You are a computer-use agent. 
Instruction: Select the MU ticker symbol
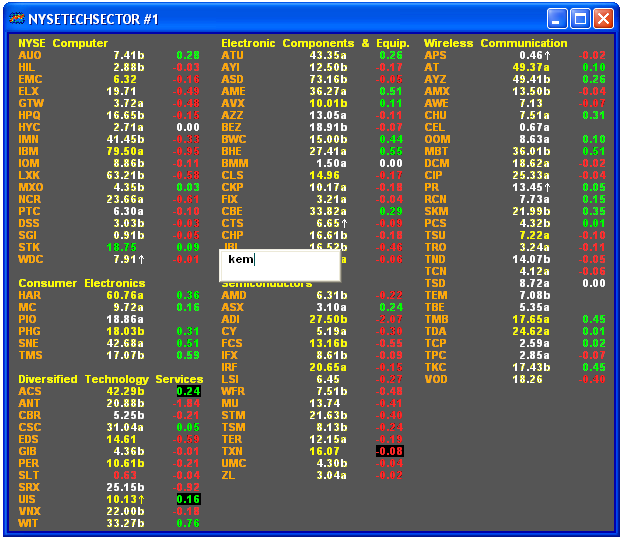230,403
